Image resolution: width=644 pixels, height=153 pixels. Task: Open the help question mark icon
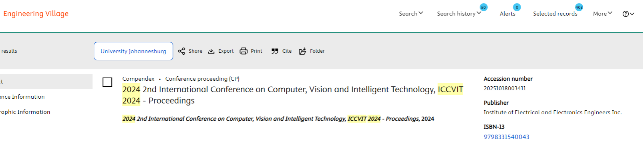[626, 14]
